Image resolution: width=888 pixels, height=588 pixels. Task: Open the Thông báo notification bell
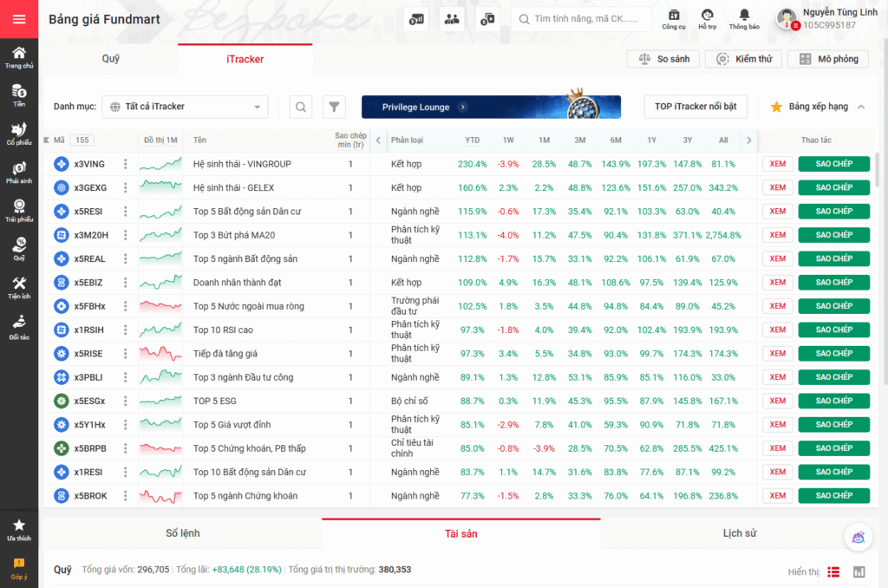(x=744, y=19)
